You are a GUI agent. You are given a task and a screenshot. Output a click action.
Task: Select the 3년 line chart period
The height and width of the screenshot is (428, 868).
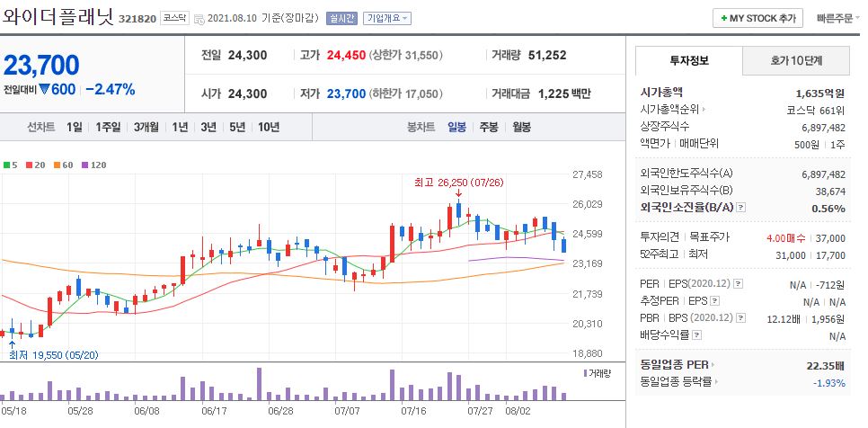point(208,127)
